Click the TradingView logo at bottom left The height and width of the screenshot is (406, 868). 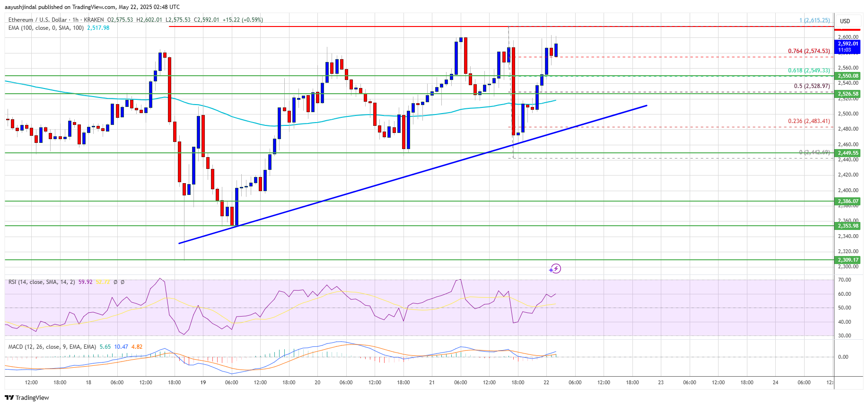[x=27, y=397]
